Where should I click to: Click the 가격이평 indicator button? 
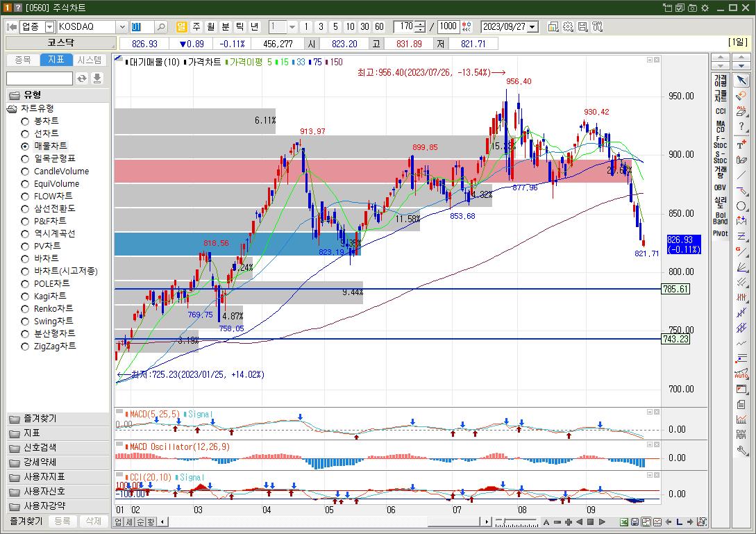pos(721,81)
